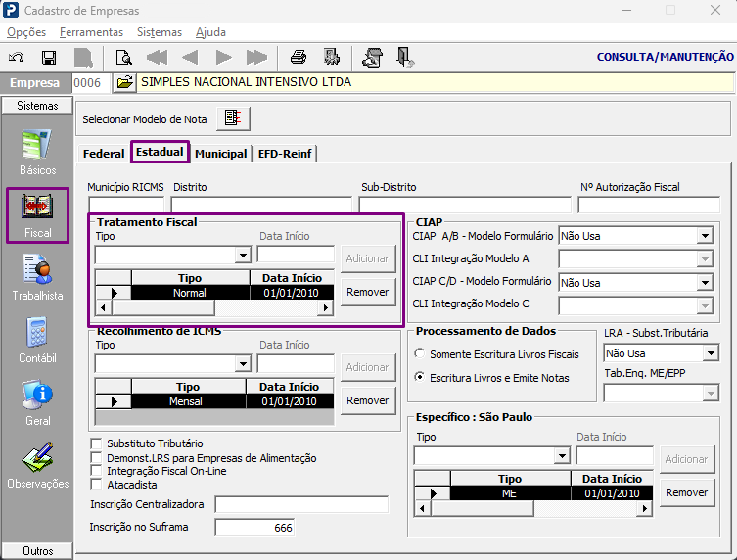Open CIAP C/D Modelo Formulário dropdown
The width and height of the screenshot is (737, 560).
[705, 283]
